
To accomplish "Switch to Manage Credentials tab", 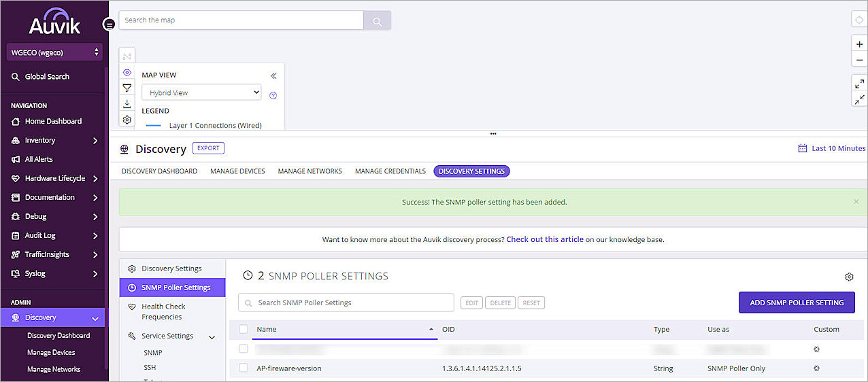I will 390,171.
